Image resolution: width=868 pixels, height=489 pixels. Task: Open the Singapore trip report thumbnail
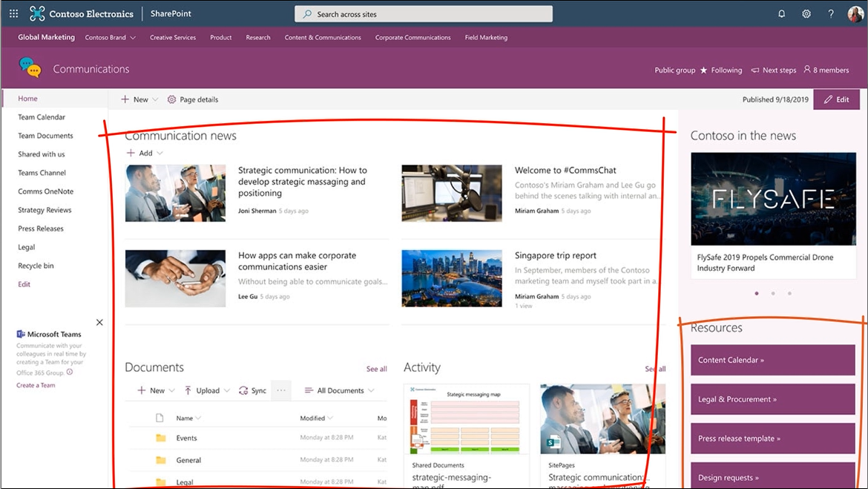(x=452, y=278)
